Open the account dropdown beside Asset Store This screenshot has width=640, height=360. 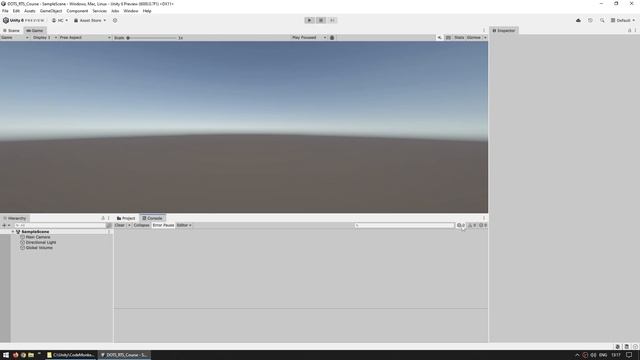click(60, 20)
